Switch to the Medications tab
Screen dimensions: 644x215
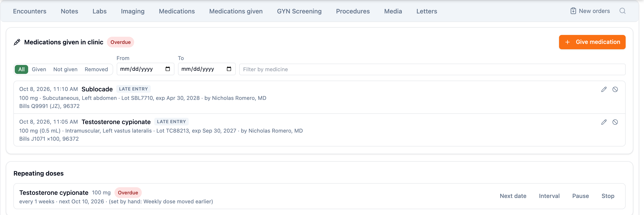tap(177, 11)
